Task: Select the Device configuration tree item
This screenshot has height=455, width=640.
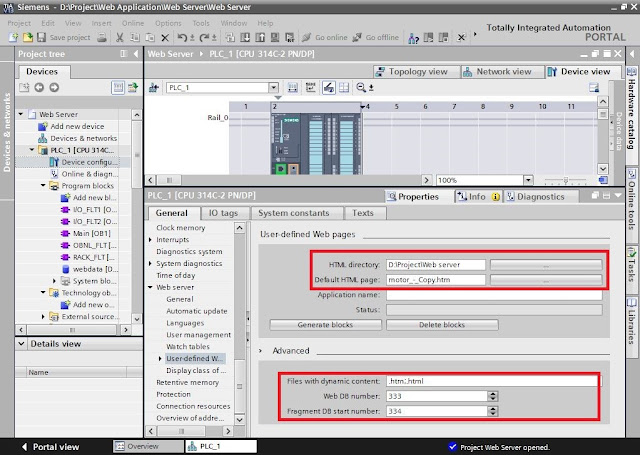Action: click(x=84, y=162)
